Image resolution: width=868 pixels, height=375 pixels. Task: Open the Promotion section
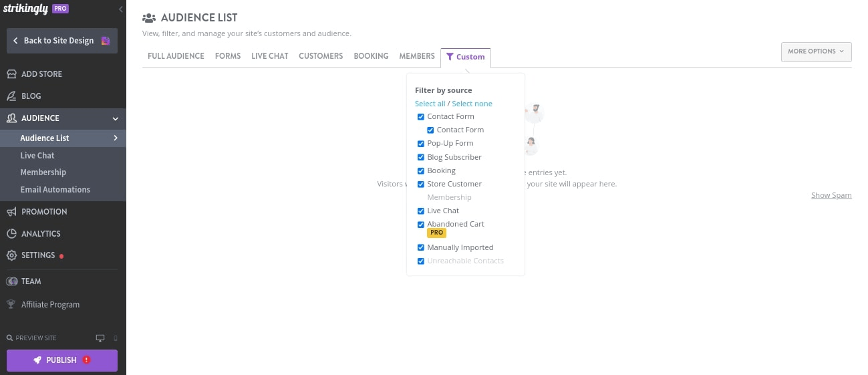[x=44, y=212]
